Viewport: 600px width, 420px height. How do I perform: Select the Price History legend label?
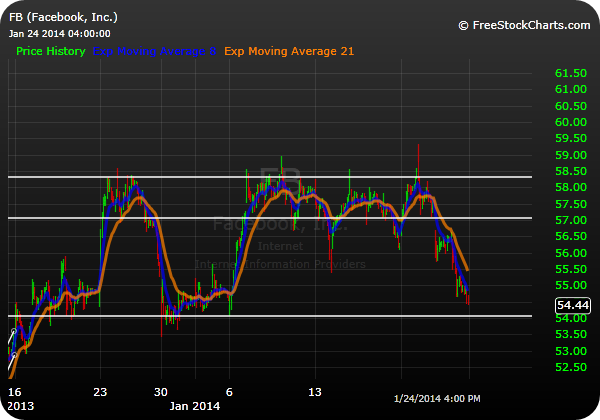(51, 51)
